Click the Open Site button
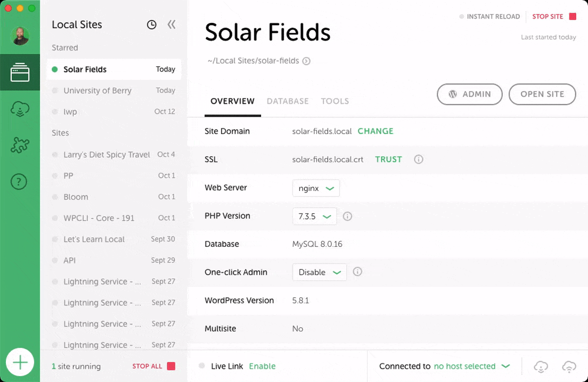 click(542, 94)
